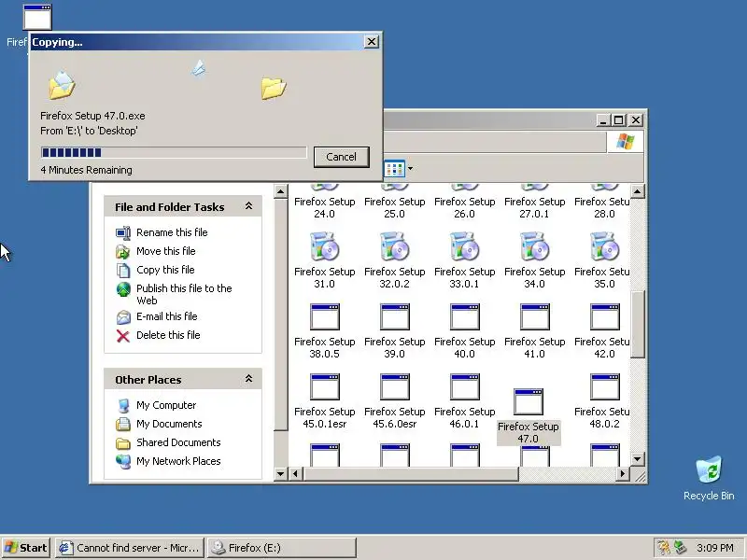The width and height of the screenshot is (747, 560).
Task: Select Firefox Setup 41.0 file icon
Action: click(534, 316)
